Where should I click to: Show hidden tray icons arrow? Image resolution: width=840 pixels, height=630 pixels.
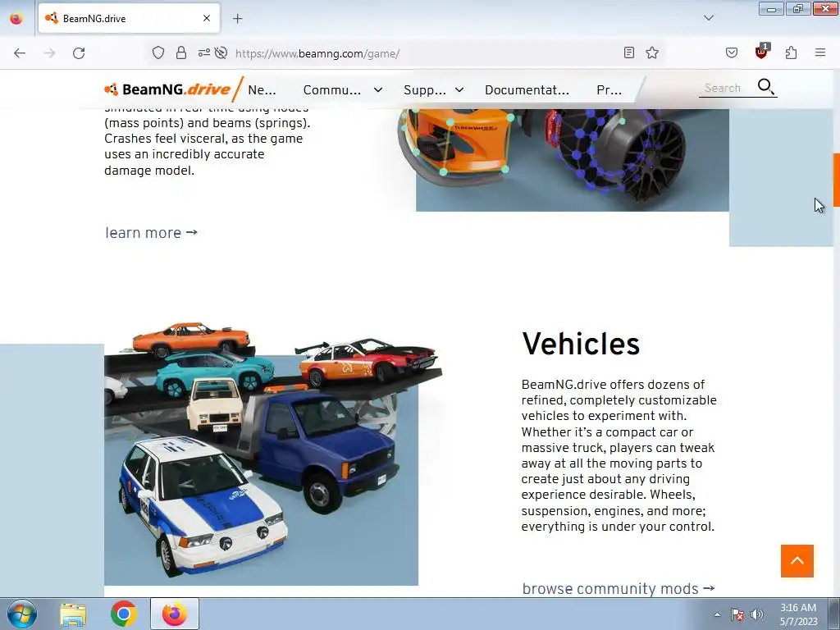coord(717,614)
